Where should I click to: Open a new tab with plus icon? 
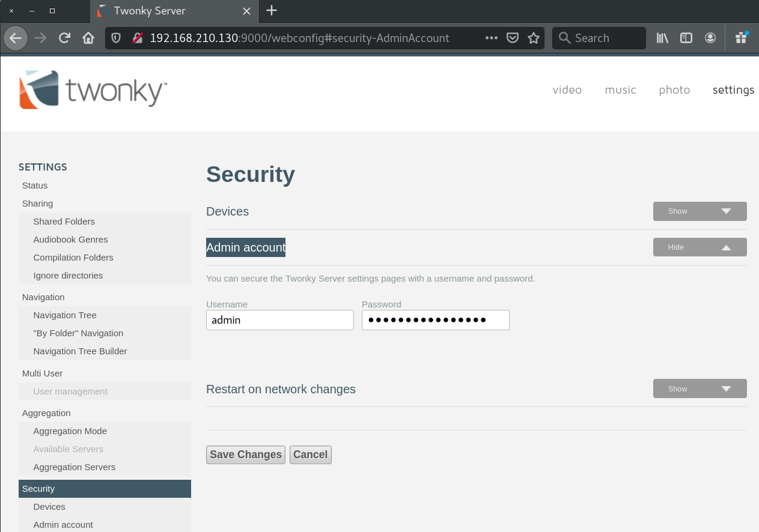point(272,10)
